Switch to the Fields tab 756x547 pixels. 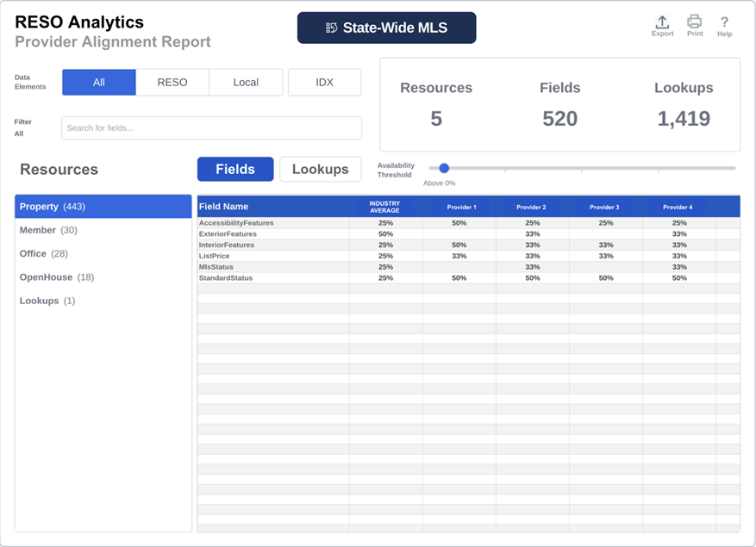[x=235, y=169]
